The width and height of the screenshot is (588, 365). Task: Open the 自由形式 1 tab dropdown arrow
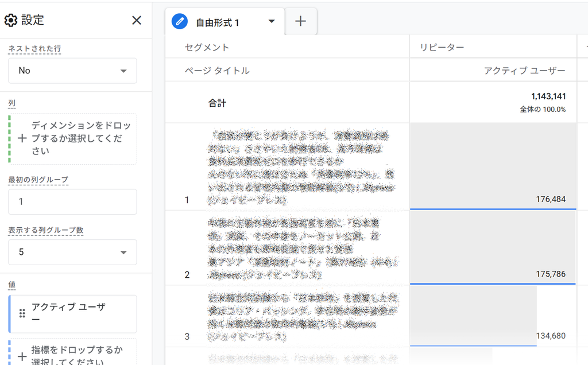[x=272, y=21]
